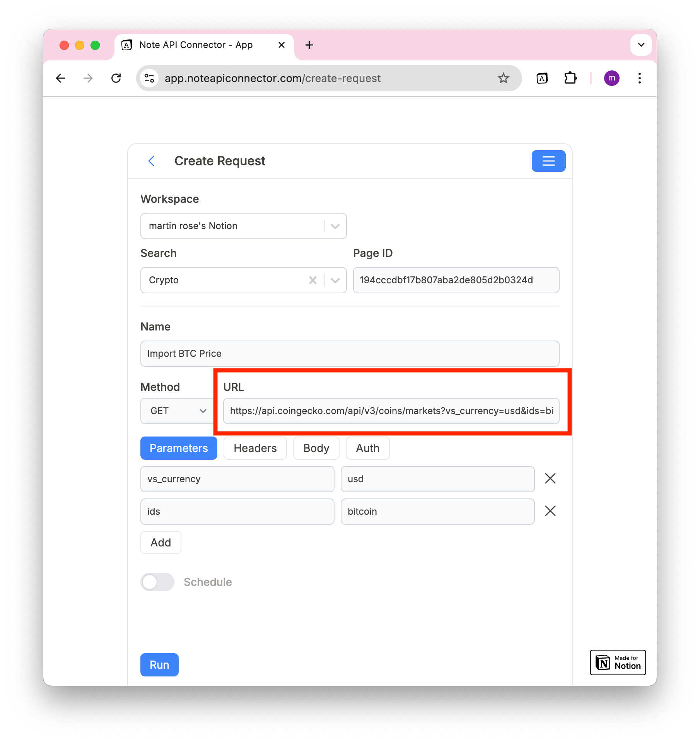The width and height of the screenshot is (700, 743).
Task: Reload the current page
Action: (116, 78)
